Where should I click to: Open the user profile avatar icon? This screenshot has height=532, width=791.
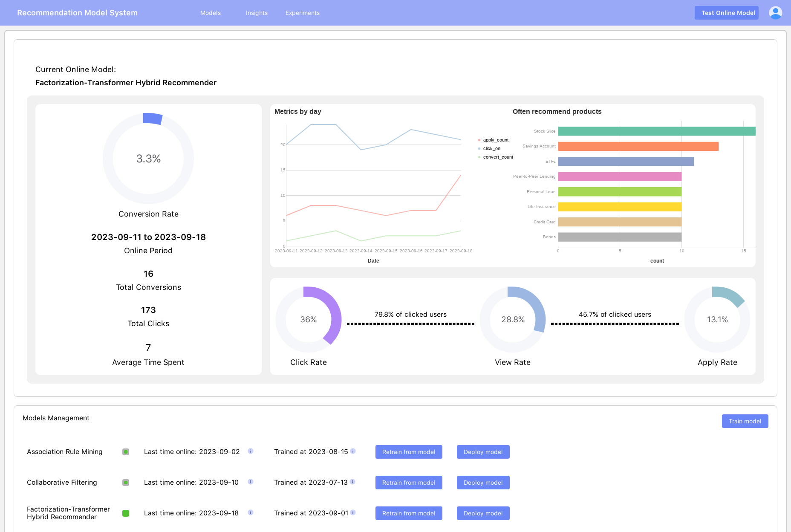point(775,13)
